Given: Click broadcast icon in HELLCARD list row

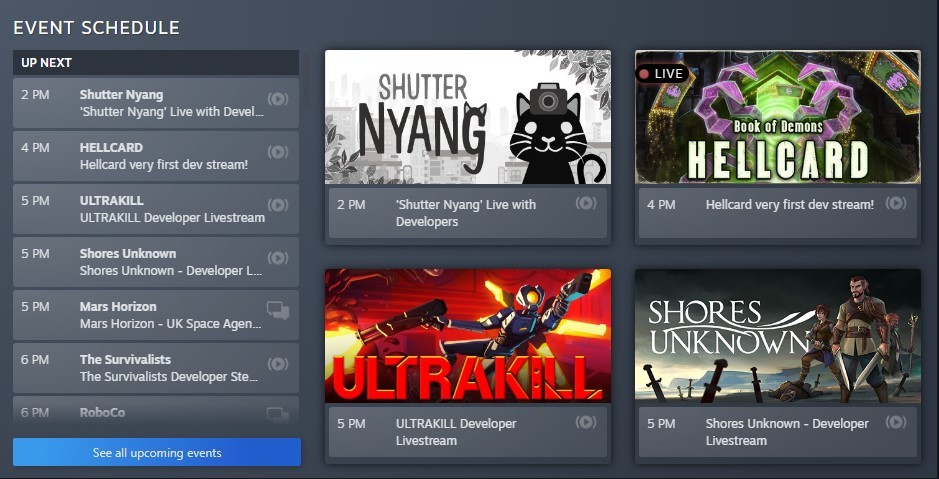Looking at the screenshot, I should pos(278,151).
